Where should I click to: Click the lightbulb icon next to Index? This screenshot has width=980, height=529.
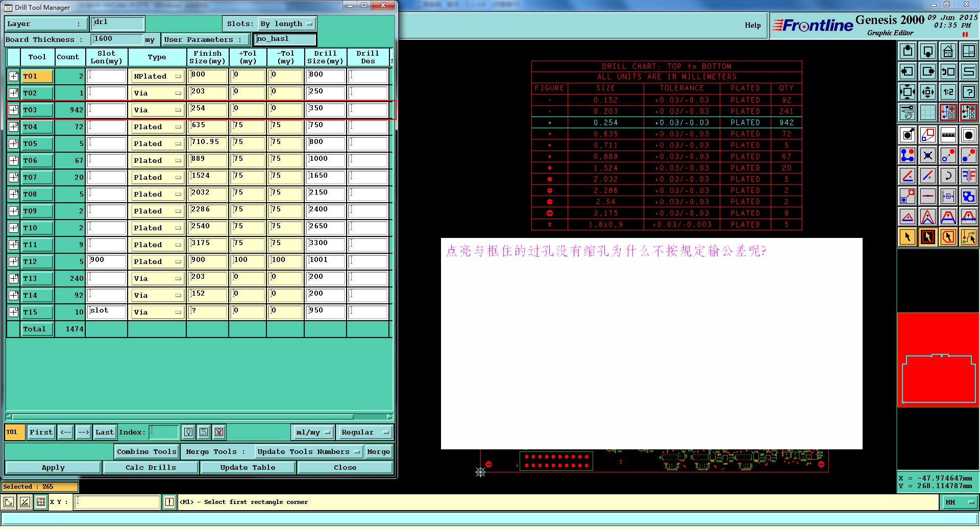click(188, 432)
